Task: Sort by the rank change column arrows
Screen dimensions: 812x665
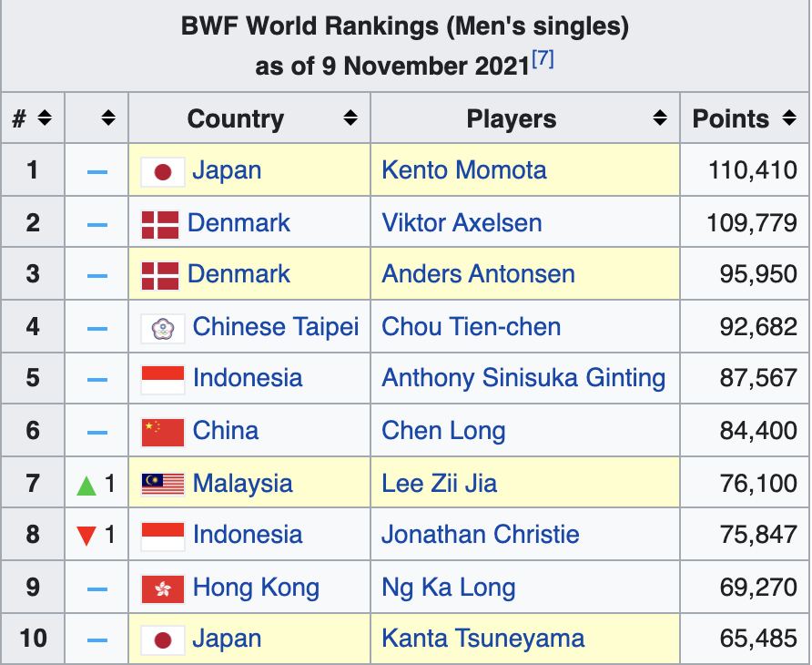Action: pyautogui.click(x=108, y=118)
